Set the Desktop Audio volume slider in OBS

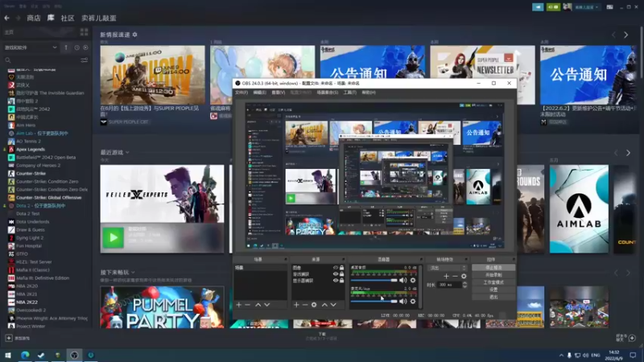[x=374, y=280]
